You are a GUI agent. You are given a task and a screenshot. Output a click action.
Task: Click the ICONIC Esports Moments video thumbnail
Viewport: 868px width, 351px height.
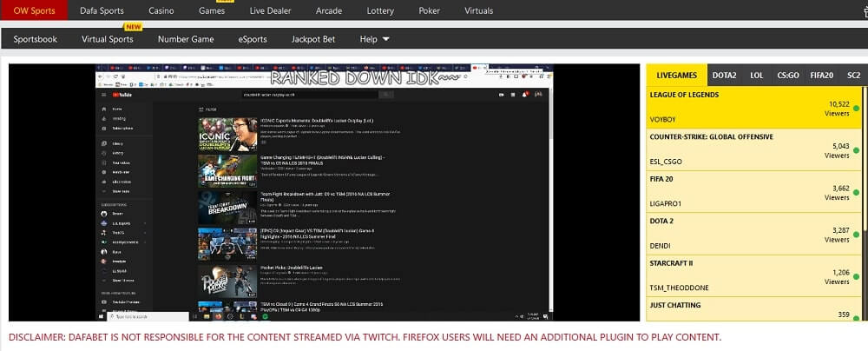coord(227,135)
